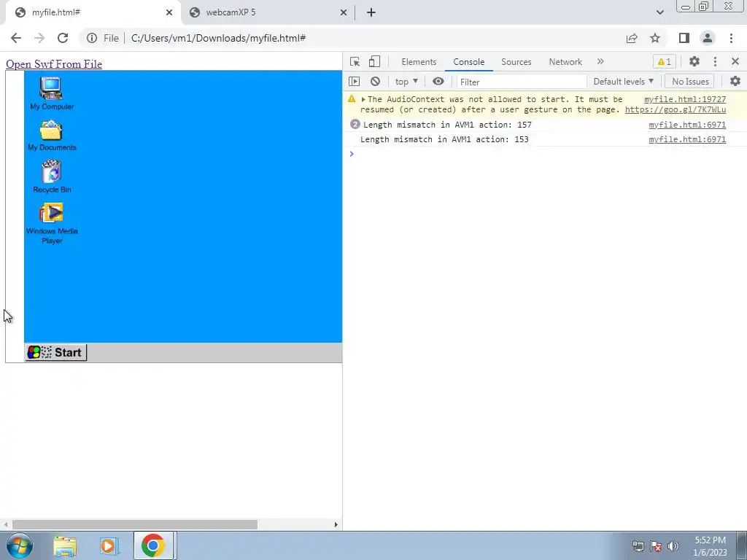Click the address bar URL
The width and height of the screenshot is (747, 560).
(218, 38)
